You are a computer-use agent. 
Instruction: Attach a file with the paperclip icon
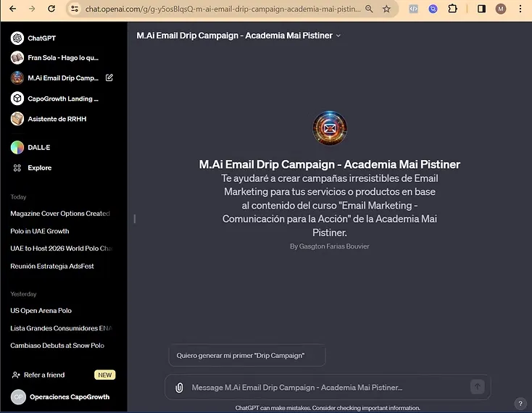click(x=179, y=388)
